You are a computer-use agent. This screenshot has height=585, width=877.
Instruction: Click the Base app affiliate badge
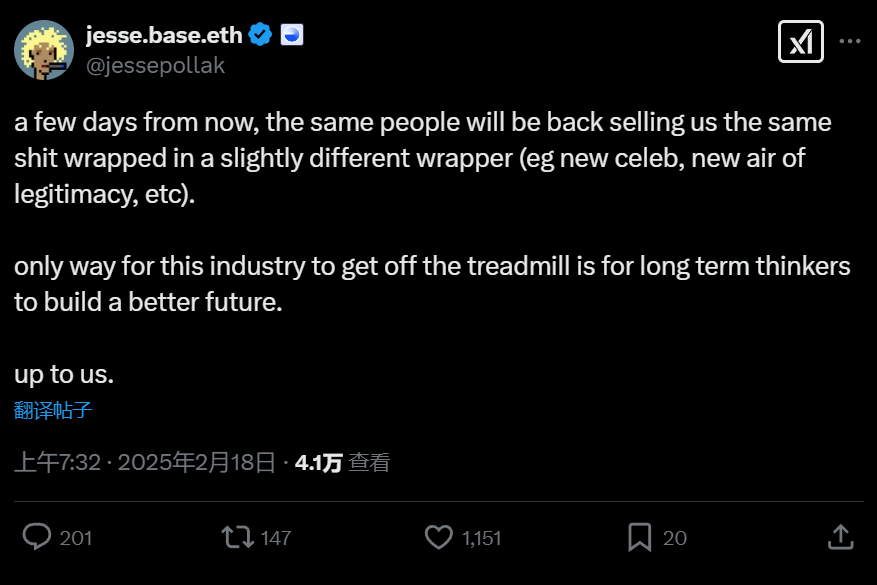[290, 33]
